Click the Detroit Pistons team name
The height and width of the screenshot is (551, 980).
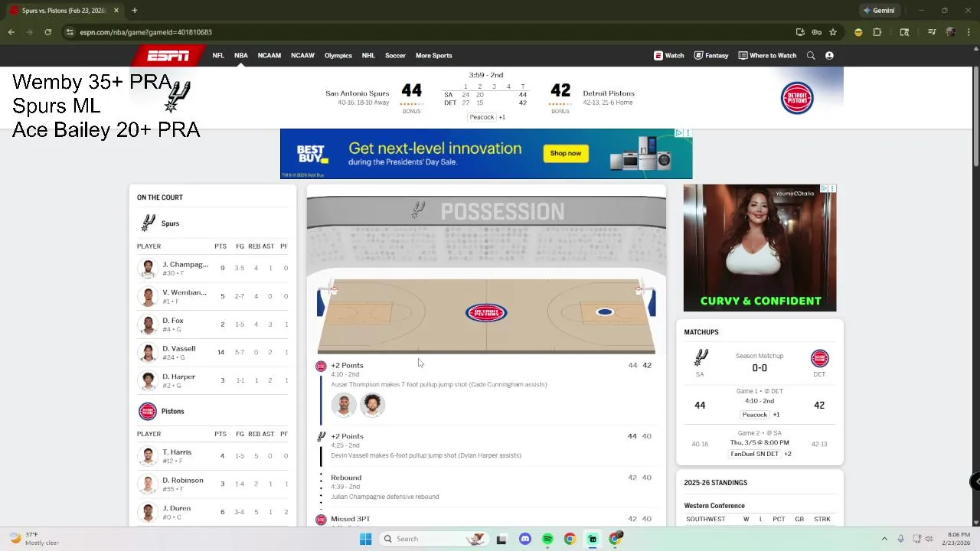point(609,93)
